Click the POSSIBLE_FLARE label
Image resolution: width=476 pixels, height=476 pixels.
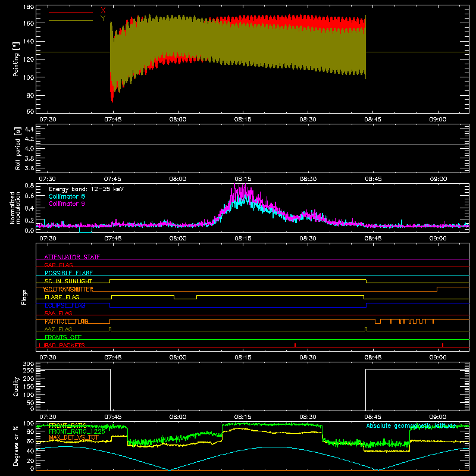point(68,273)
